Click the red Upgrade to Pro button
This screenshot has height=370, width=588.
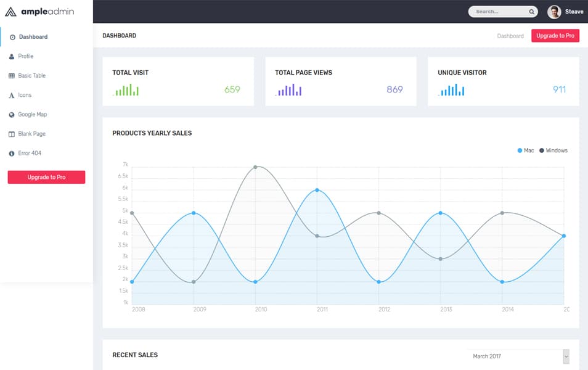pyautogui.click(x=555, y=36)
